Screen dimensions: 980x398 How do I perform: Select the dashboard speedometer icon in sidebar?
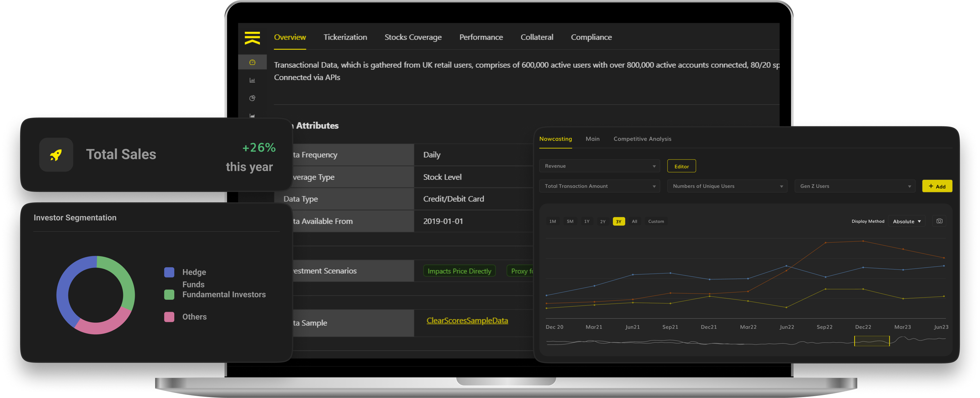[x=252, y=61]
